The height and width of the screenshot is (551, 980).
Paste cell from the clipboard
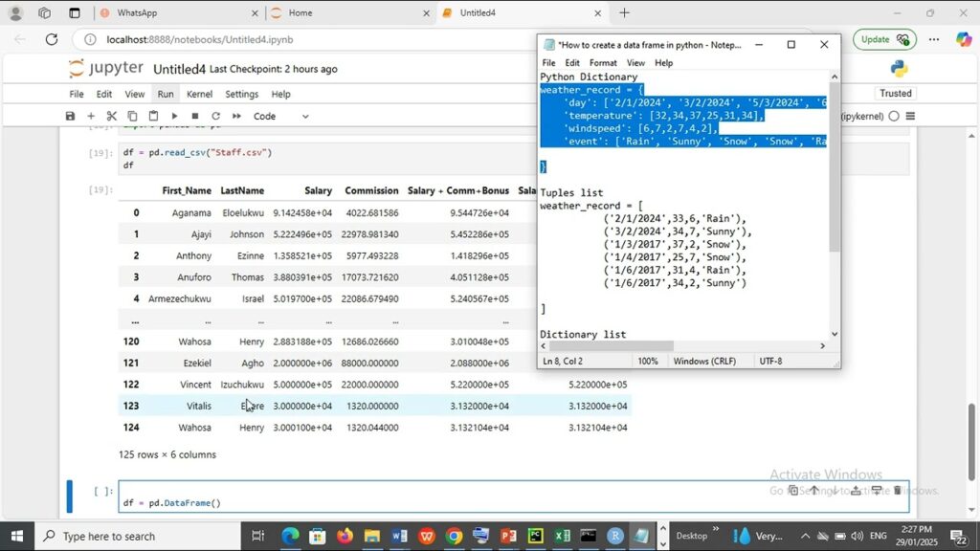point(154,116)
